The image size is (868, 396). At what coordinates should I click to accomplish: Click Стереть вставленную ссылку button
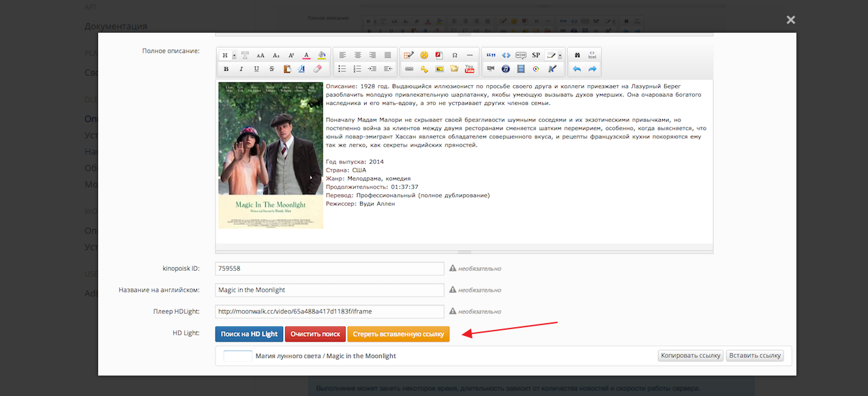click(398, 334)
